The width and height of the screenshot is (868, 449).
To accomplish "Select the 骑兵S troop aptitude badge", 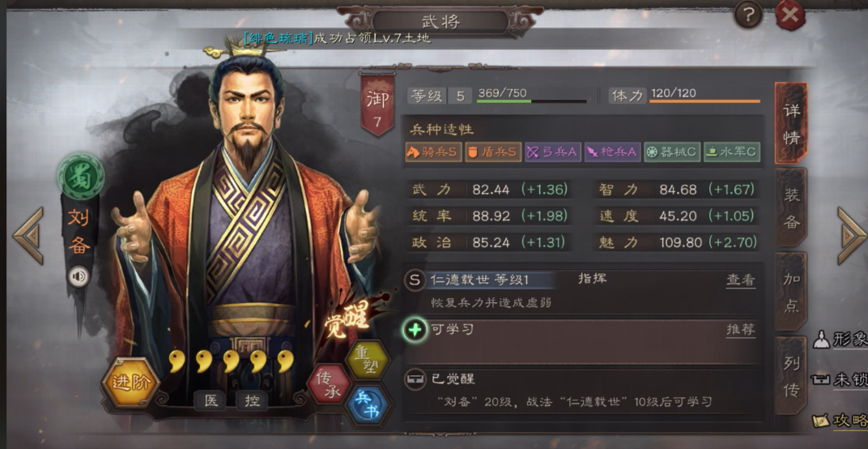I will 433,152.
